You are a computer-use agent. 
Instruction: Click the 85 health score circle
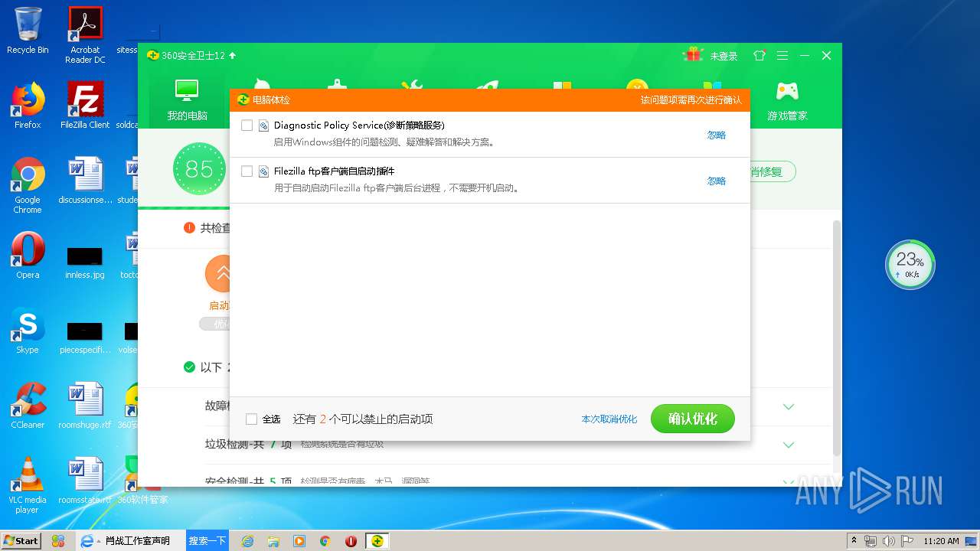[199, 168]
